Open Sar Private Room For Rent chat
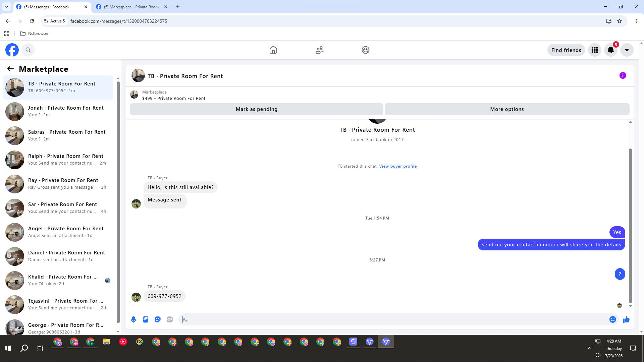Viewport: 644px width, 362px height. point(58,208)
